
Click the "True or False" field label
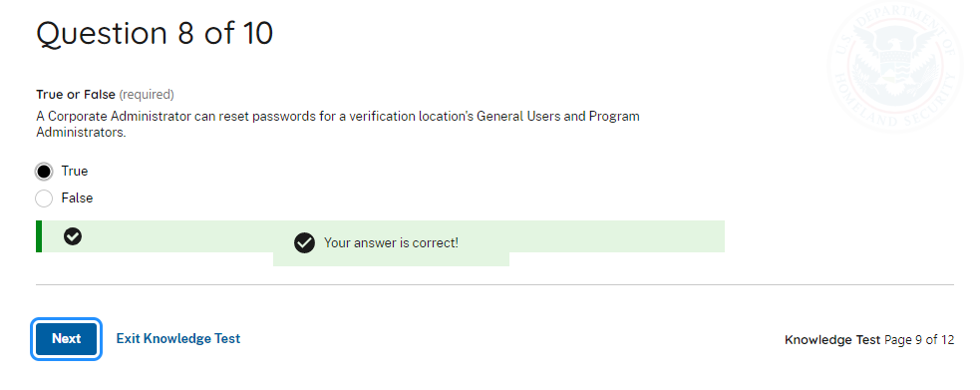click(76, 95)
